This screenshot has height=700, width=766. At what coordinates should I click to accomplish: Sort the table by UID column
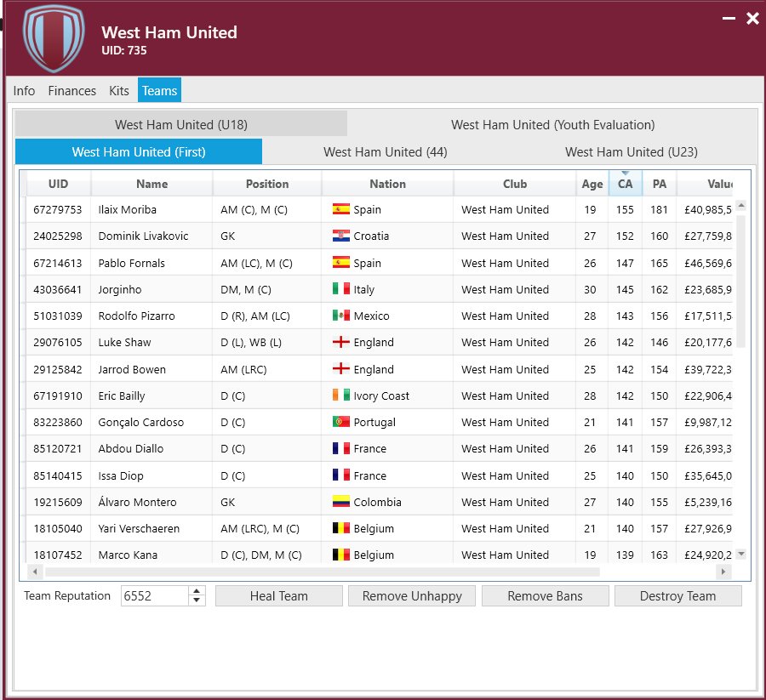pyautogui.click(x=58, y=184)
